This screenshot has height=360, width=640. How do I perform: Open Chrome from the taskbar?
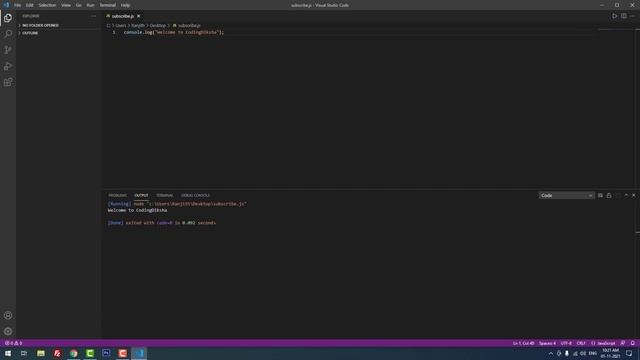coord(73,353)
